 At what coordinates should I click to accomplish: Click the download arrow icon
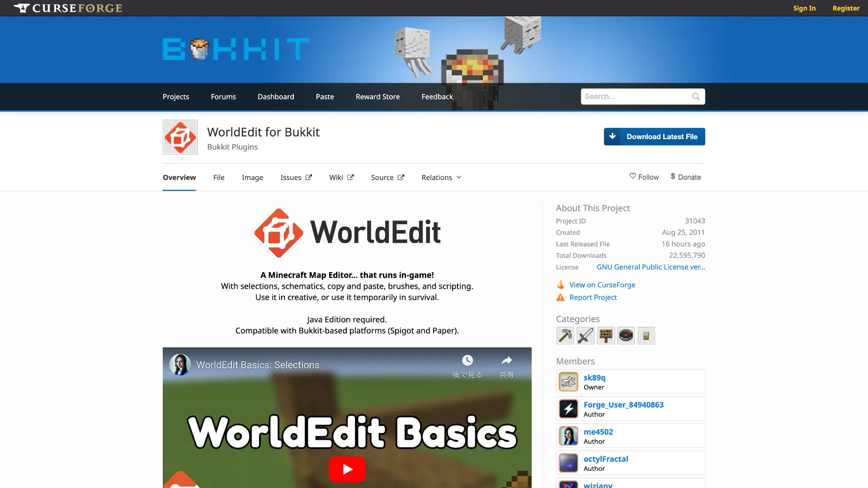(613, 136)
